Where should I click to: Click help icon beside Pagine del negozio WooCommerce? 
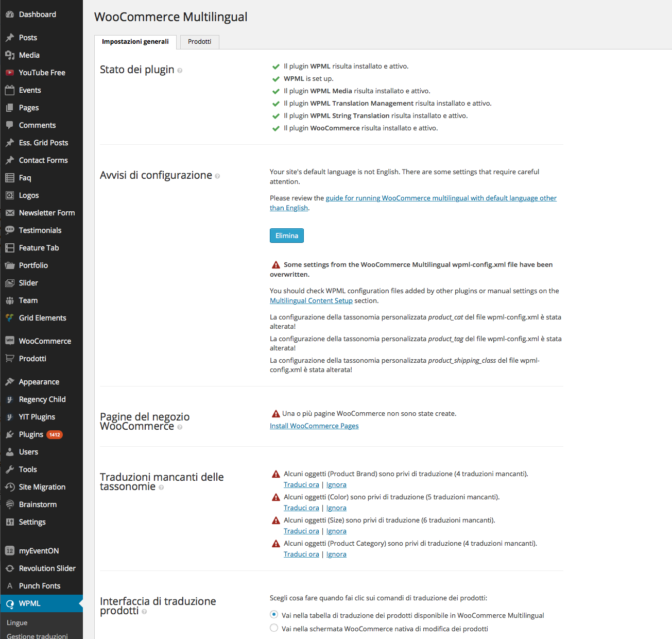coord(180,427)
